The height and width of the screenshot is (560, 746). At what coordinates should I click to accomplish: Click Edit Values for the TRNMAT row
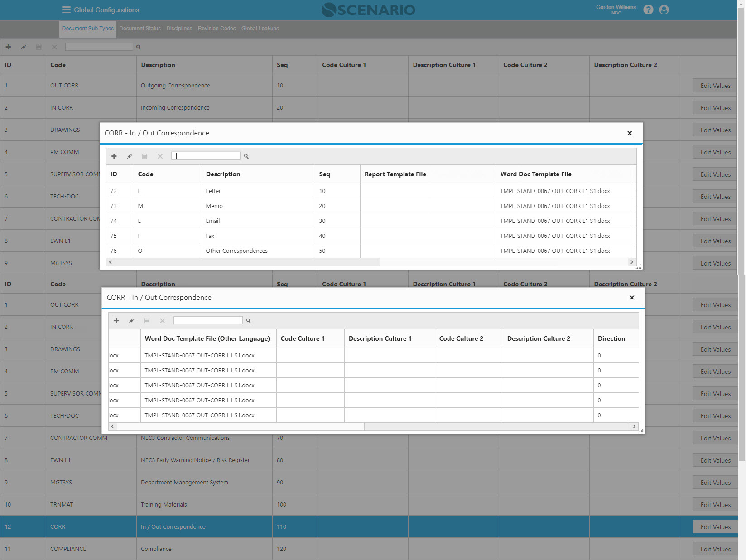coord(715,505)
